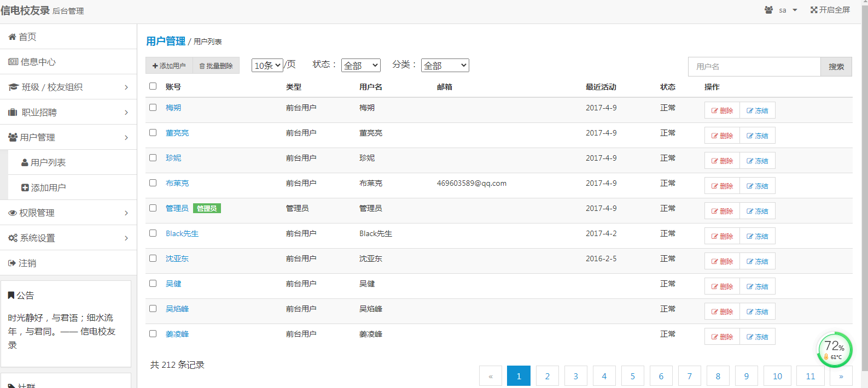
Task: Click 注销 to log out
Action: (x=68, y=263)
